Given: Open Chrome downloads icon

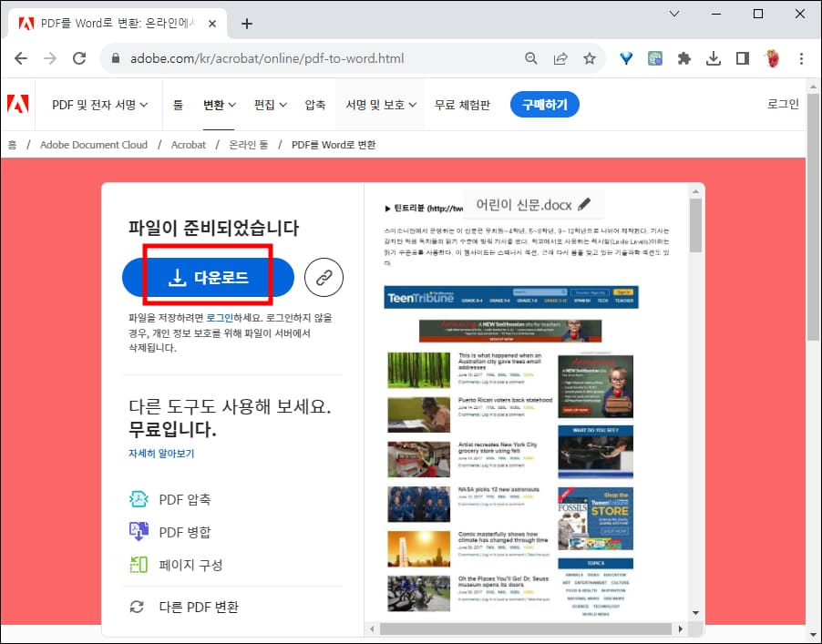Looking at the screenshot, I should click(x=714, y=56).
